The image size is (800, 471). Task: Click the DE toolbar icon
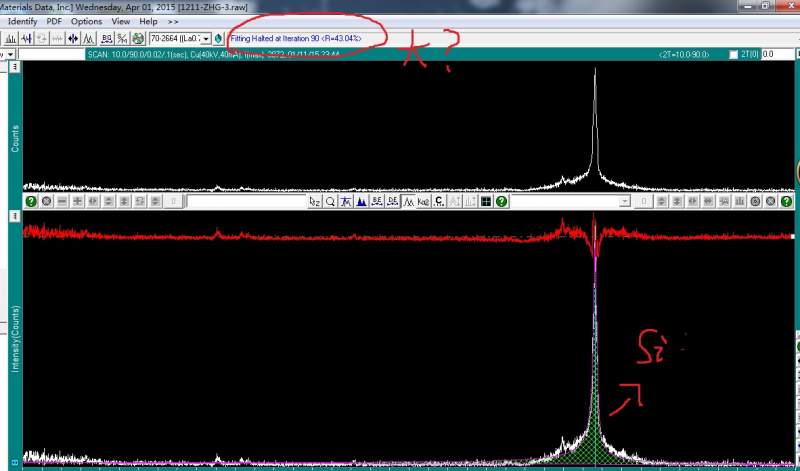pos(392,202)
